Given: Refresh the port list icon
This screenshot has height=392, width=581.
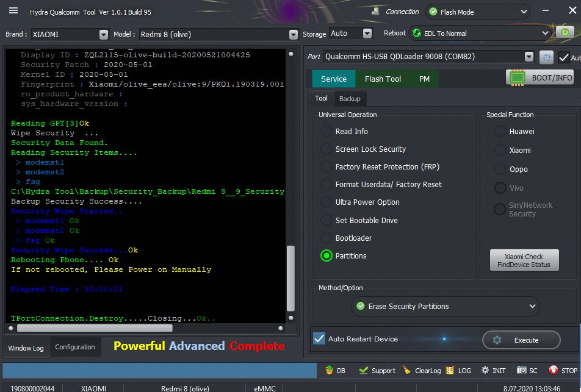Looking at the screenshot, I should (546, 57).
